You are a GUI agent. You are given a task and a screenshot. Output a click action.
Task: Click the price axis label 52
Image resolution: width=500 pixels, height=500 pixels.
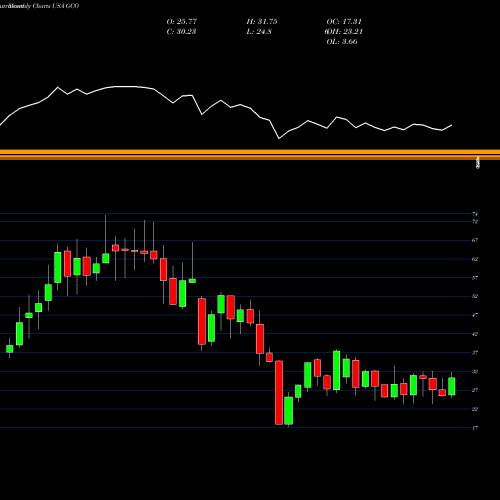pyautogui.click(x=475, y=296)
